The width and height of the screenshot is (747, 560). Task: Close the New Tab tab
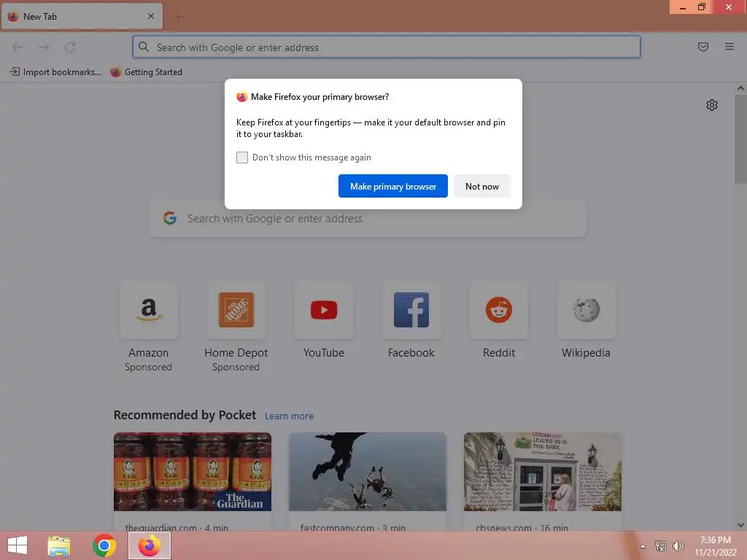(151, 16)
